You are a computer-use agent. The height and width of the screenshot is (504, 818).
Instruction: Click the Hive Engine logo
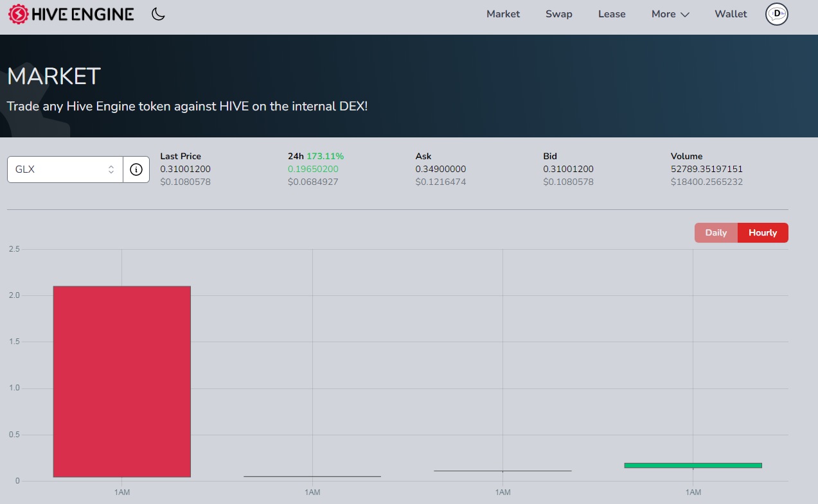click(x=71, y=14)
